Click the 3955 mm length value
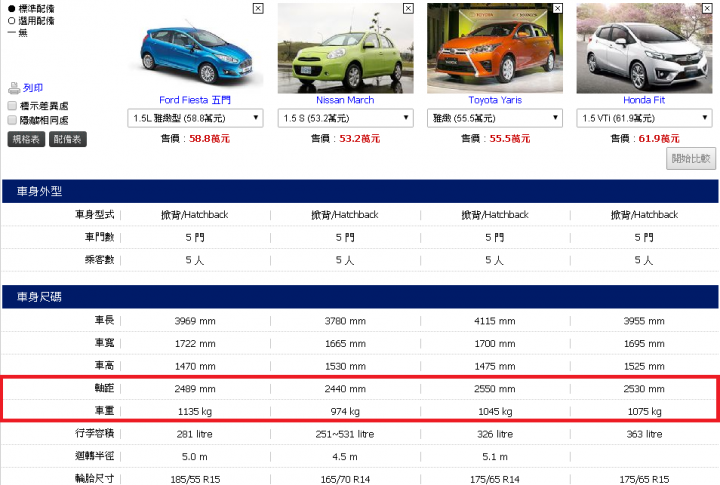Screen dimensions: 720x485 coord(644,321)
